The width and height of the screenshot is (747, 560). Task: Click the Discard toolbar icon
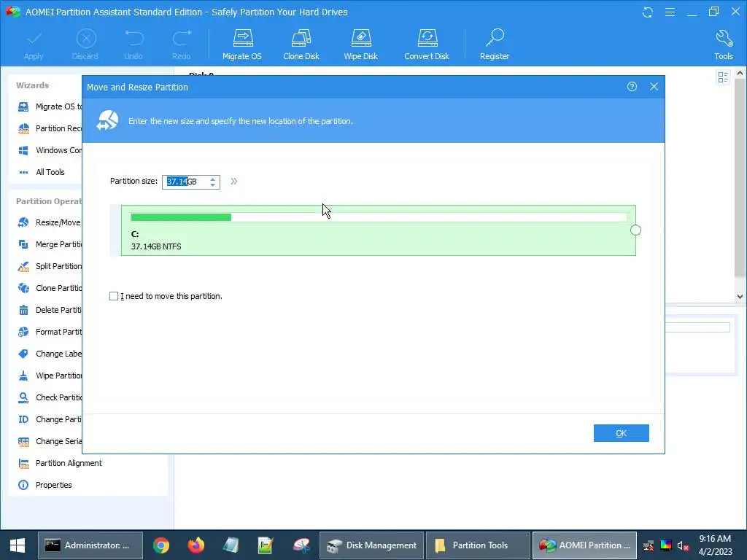(x=86, y=44)
